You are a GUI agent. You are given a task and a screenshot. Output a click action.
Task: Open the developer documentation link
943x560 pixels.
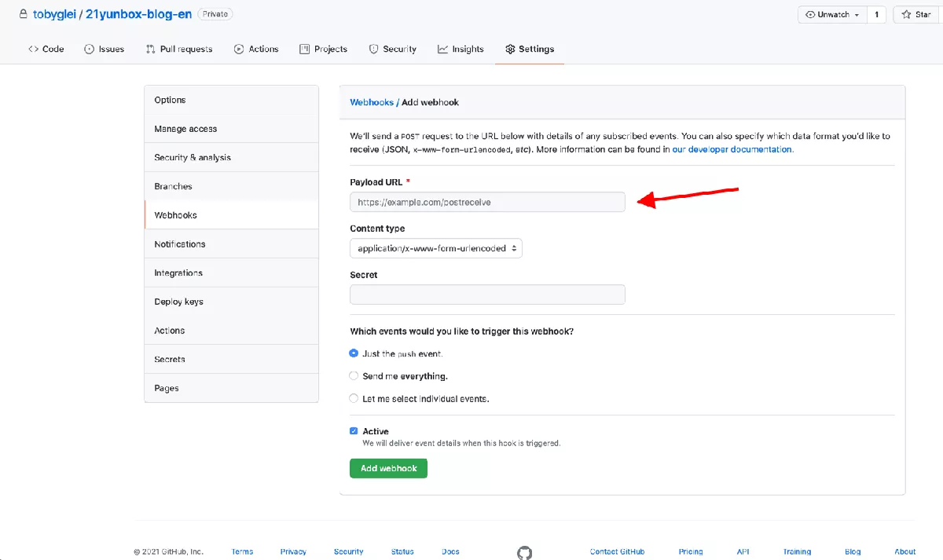click(732, 149)
